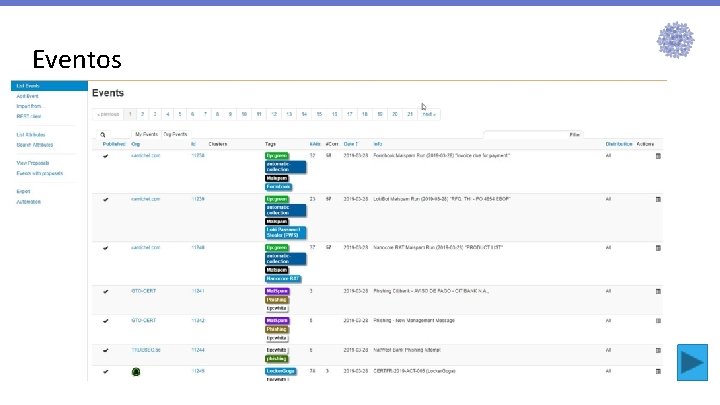Open the actions icon for the Formbook Malspam row
720x405 pixels.
point(658,156)
